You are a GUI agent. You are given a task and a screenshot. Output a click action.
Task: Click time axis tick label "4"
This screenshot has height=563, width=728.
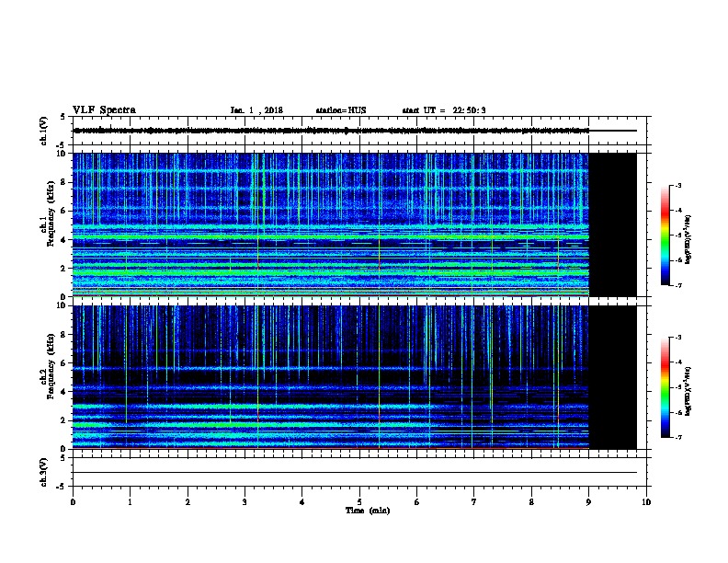(302, 502)
